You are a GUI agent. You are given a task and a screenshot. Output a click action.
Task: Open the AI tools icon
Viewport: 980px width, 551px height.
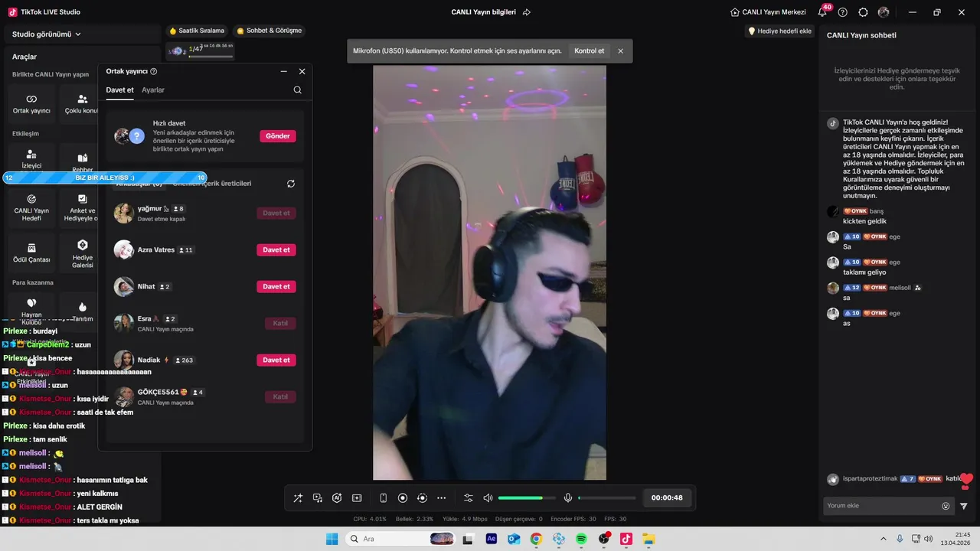(337, 498)
